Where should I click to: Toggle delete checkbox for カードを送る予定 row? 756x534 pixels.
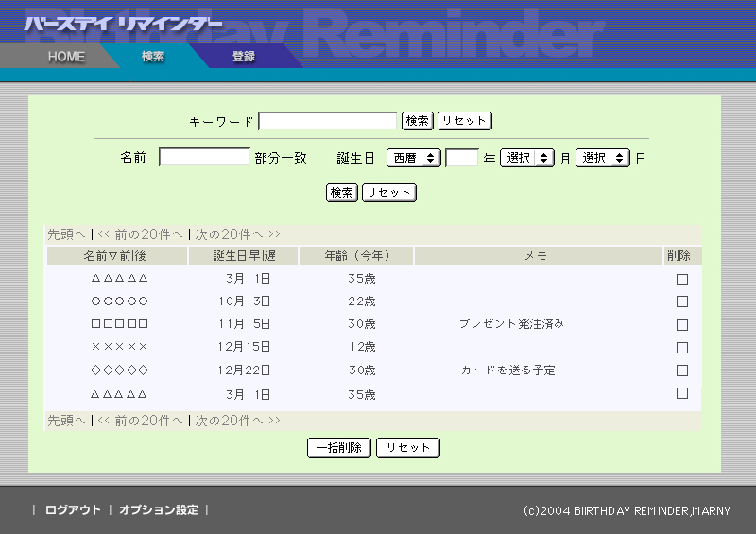tap(681, 370)
